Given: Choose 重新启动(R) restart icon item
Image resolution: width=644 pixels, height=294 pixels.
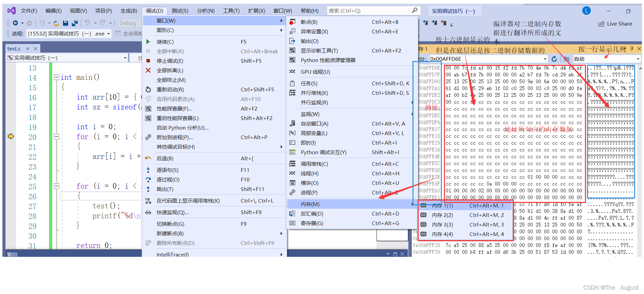Looking at the screenshot, I should [x=214, y=89].
